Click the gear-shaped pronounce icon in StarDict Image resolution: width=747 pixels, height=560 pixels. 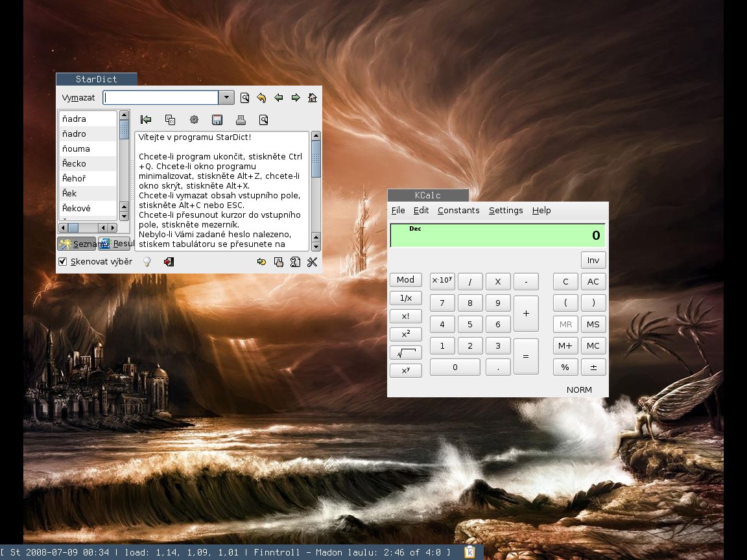(194, 119)
